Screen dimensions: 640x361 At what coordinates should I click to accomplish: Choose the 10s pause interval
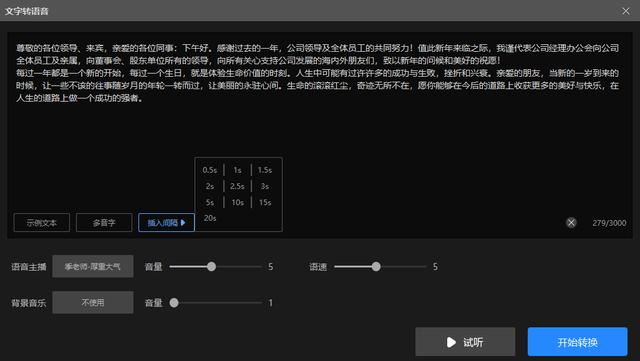tap(238, 202)
